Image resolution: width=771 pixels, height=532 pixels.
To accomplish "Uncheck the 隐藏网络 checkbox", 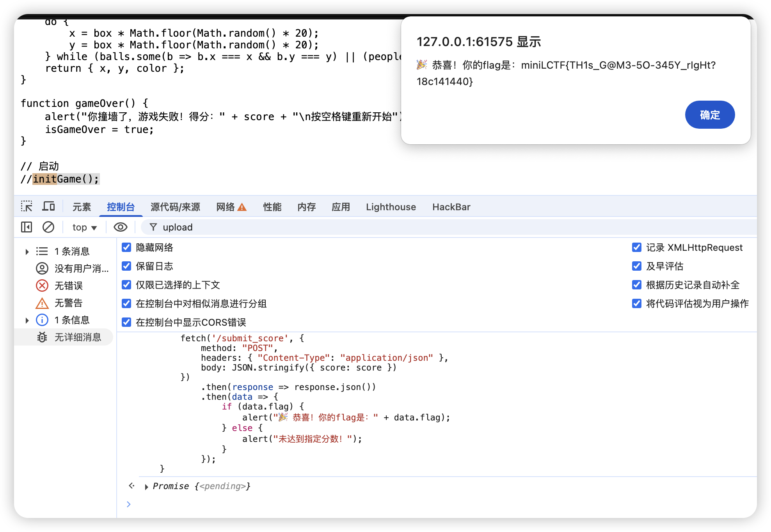I will click(126, 247).
